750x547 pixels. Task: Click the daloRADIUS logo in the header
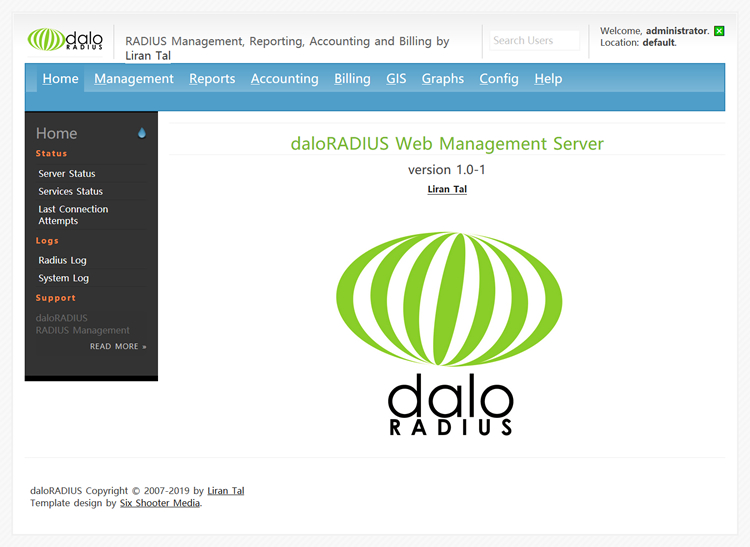pyautogui.click(x=65, y=40)
